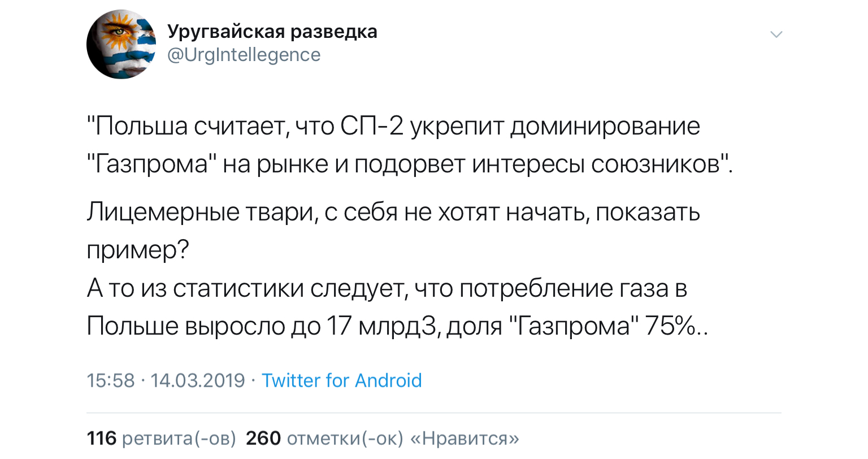View the 116 retweets count

click(102, 438)
